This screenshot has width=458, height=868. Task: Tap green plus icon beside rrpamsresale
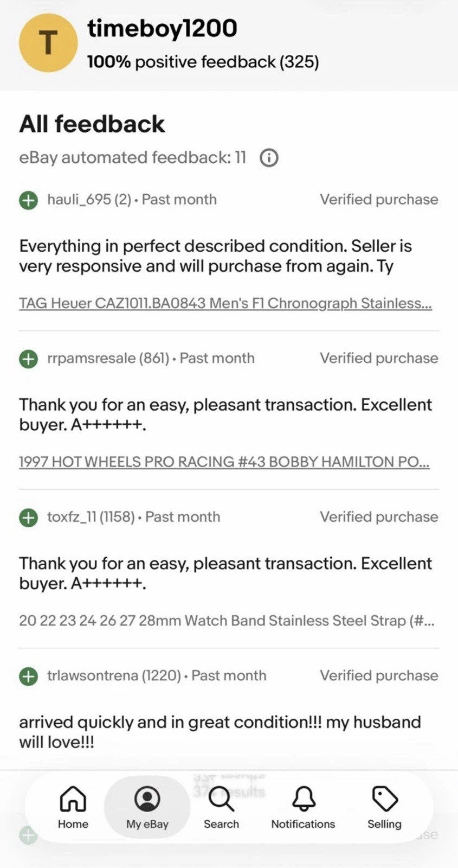(x=28, y=359)
